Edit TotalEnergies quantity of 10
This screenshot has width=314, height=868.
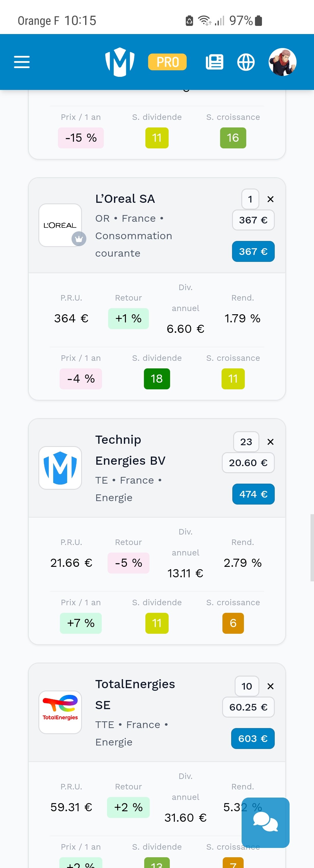pyautogui.click(x=247, y=686)
